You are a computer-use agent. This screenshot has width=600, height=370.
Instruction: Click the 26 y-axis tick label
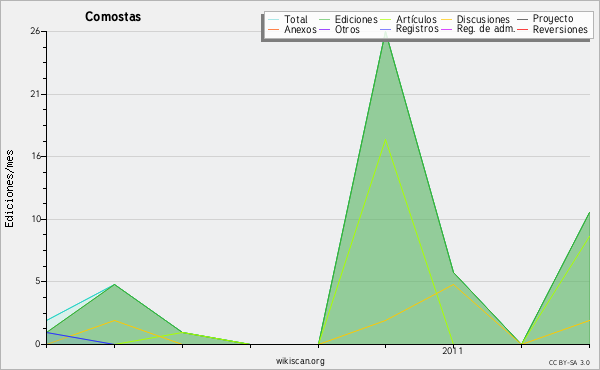35,31
